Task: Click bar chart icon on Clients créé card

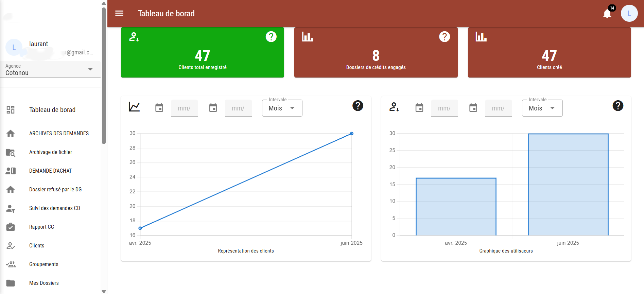Action: coord(481,37)
